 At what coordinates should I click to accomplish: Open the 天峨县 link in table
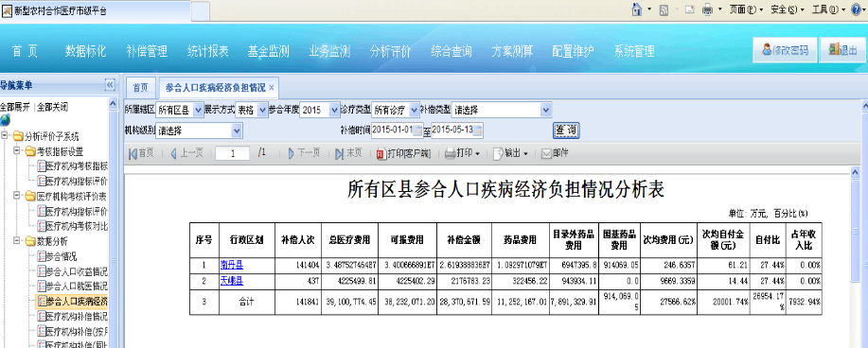(231, 281)
